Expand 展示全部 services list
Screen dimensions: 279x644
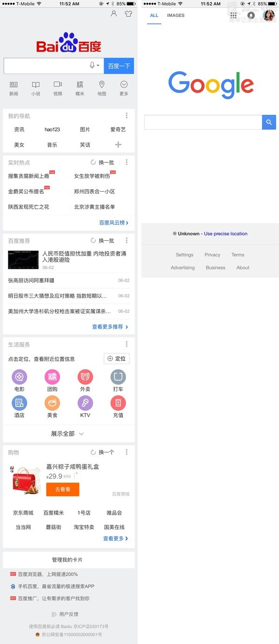[x=68, y=433]
